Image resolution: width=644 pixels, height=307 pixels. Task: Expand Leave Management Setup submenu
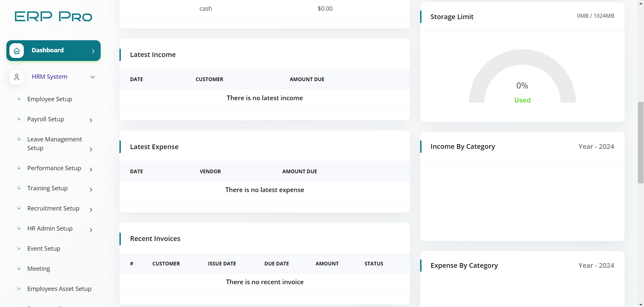pos(91,149)
